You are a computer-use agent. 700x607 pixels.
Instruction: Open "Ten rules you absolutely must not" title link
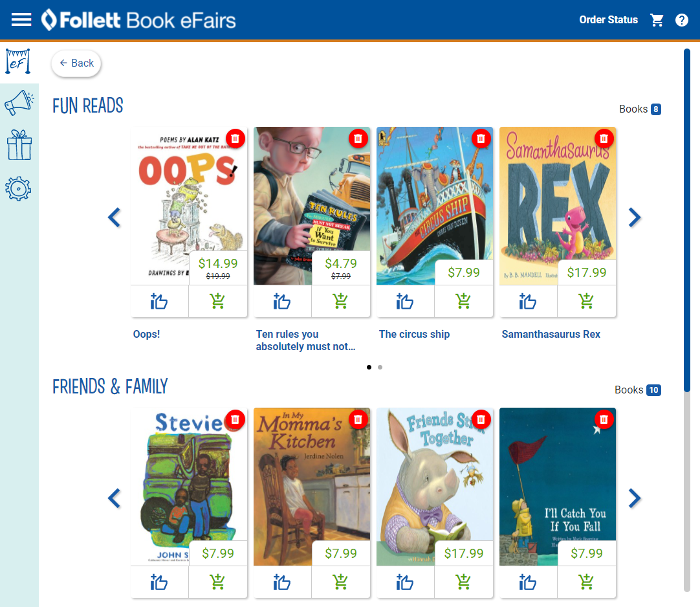305,340
